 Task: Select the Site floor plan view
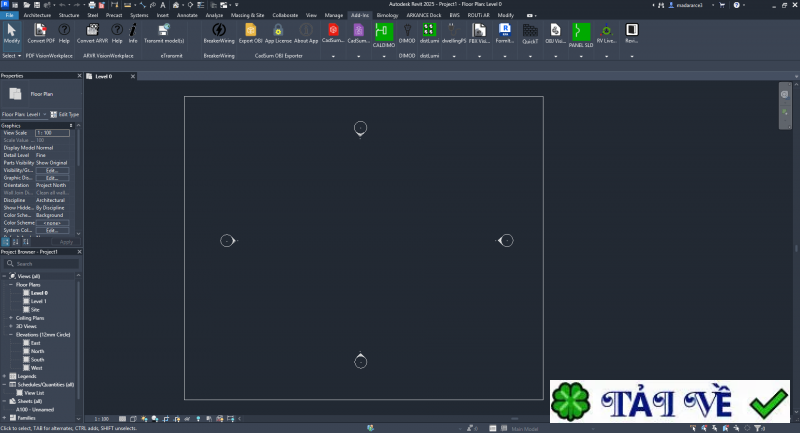[x=35, y=310]
